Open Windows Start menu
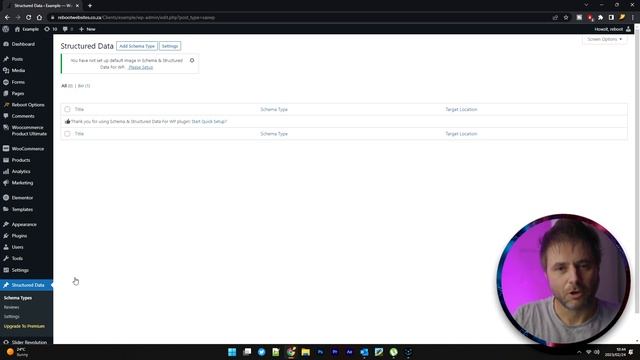Screen dimensions: 640x360 click(232, 352)
